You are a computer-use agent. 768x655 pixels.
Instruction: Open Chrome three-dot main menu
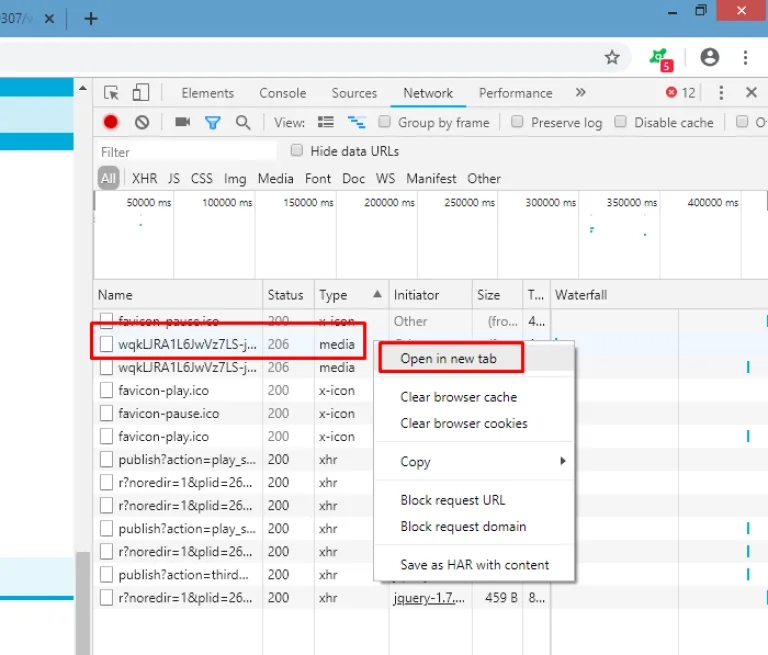click(745, 57)
